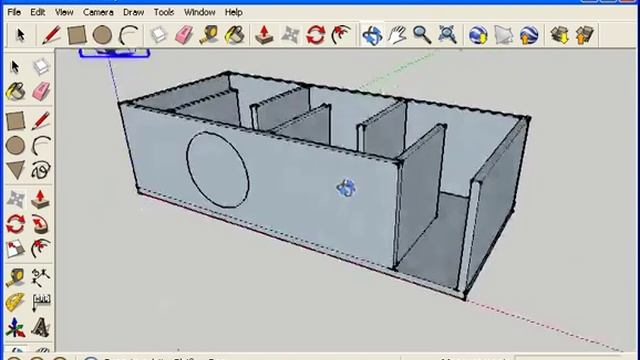Pick the Line pencil tool in the top toolbar
Image resolution: width=640 pixels, height=360 pixels.
pos(51,35)
